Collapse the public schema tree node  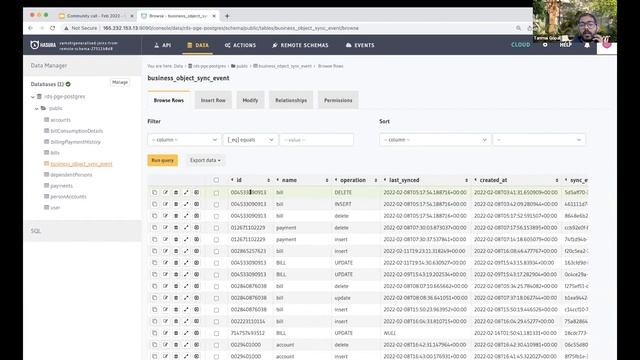(x=37, y=109)
